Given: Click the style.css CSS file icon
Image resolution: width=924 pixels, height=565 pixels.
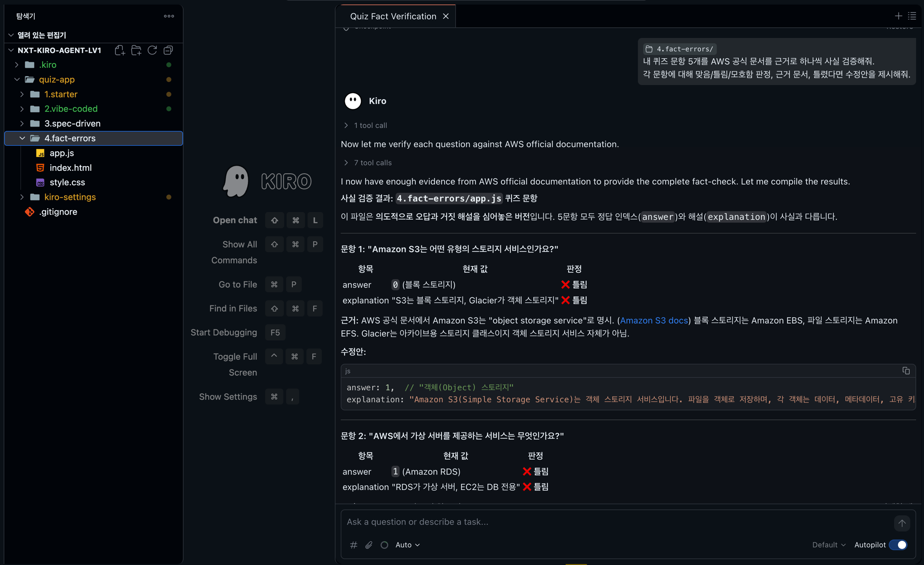Looking at the screenshot, I should 40,183.
